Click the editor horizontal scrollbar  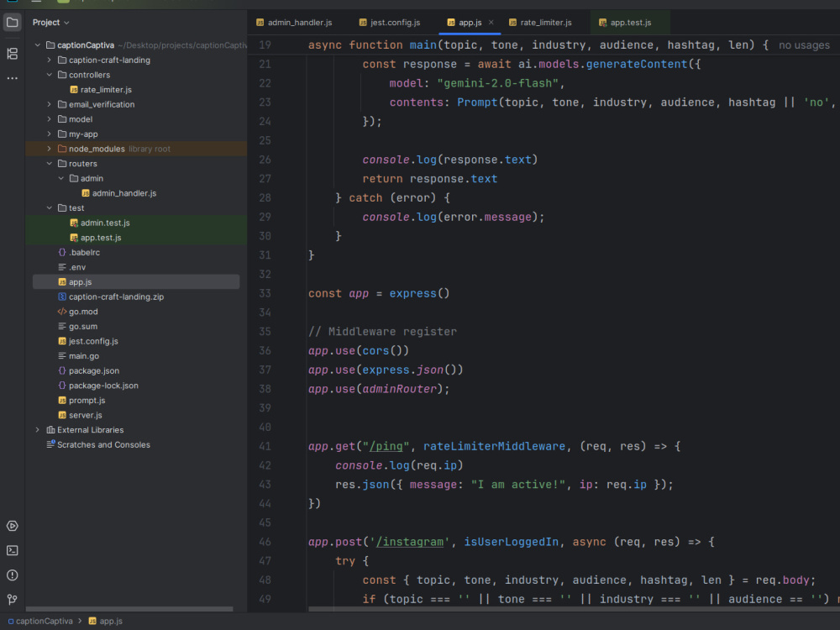[574, 609]
